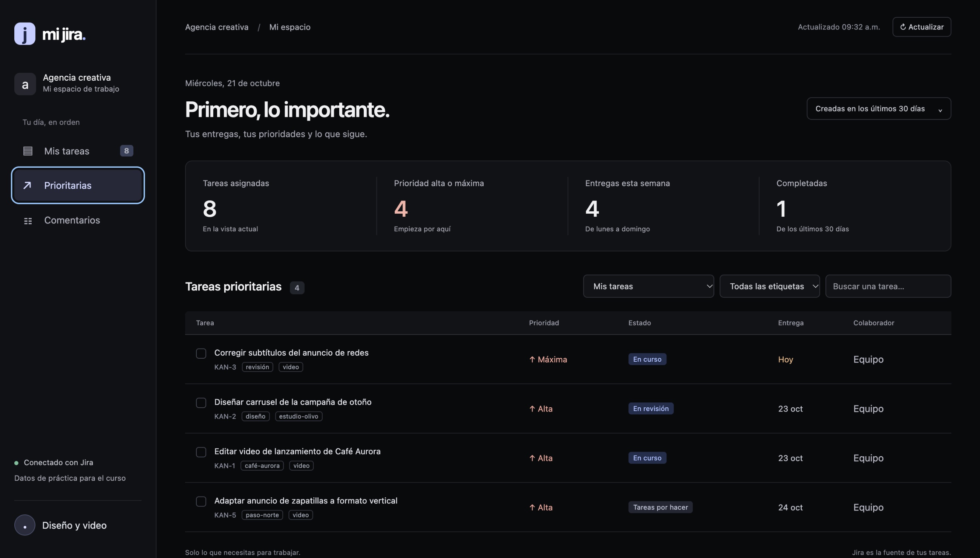Click the Máxima priority arrow icon
Image resolution: width=980 pixels, height=558 pixels.
point(532,359)
